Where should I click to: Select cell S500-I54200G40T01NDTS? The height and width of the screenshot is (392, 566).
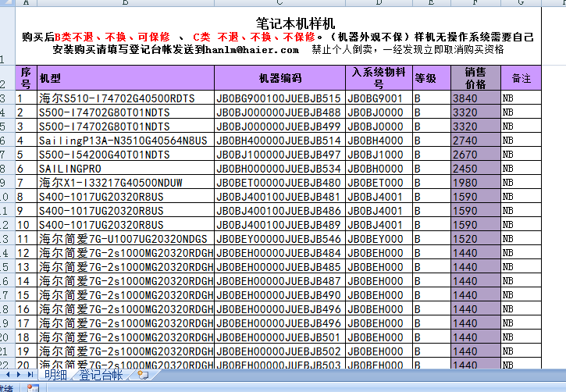126,154
